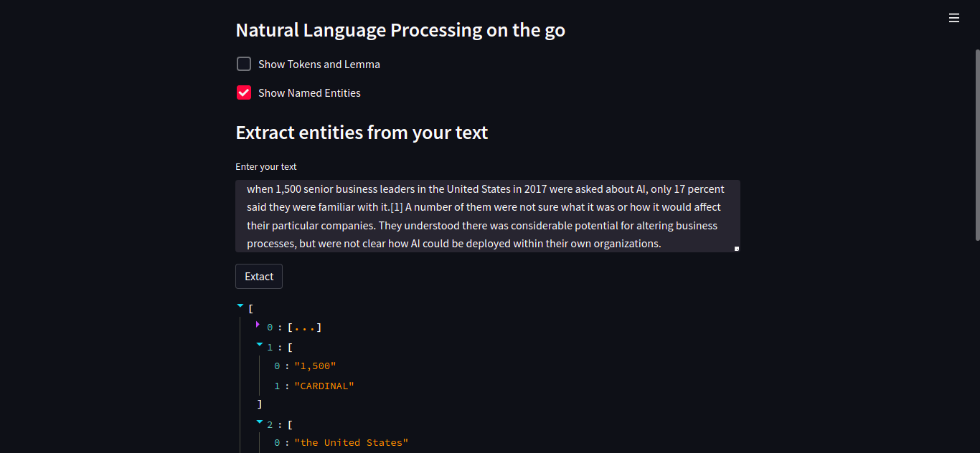The width and height of the screenshot is (980, 453).
Task: Click the "Enter your text" field label
Action: click(x=265, y=166)
